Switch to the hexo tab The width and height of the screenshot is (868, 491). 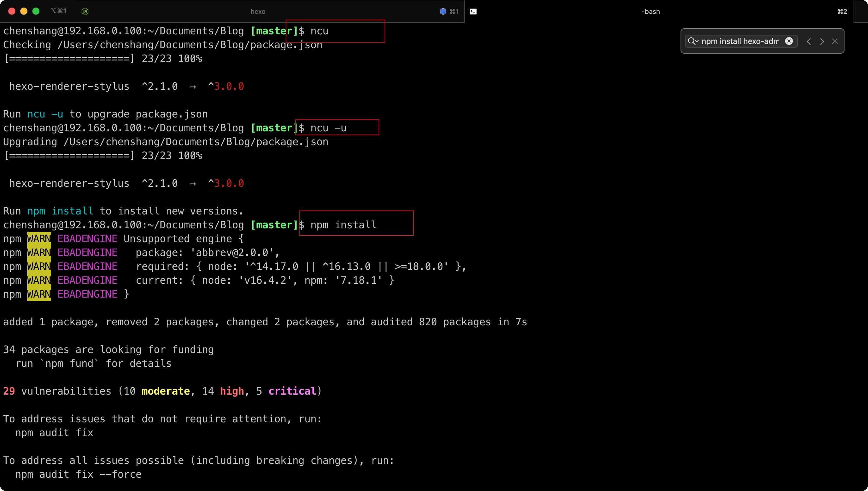[258, 11]
